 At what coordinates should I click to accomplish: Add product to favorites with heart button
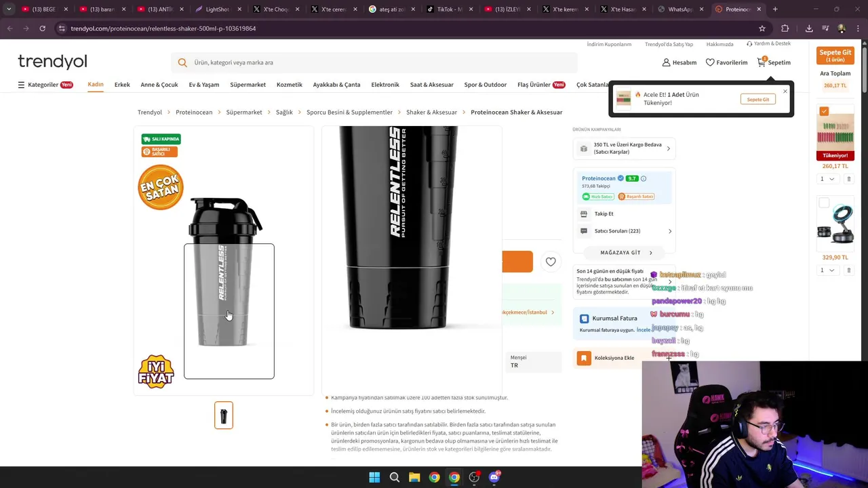[x=551, y=262]
